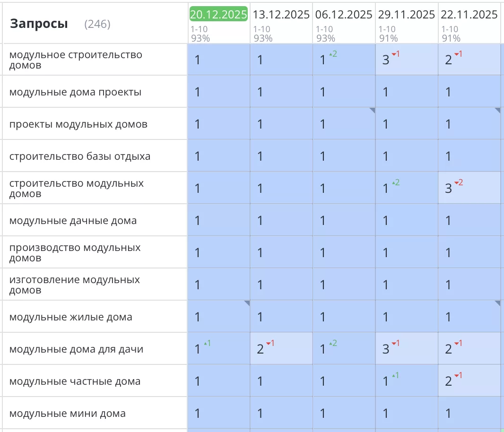Click corner marker in проекты модульных домов 22.11.2025 cell

click(x=498, y=110)
